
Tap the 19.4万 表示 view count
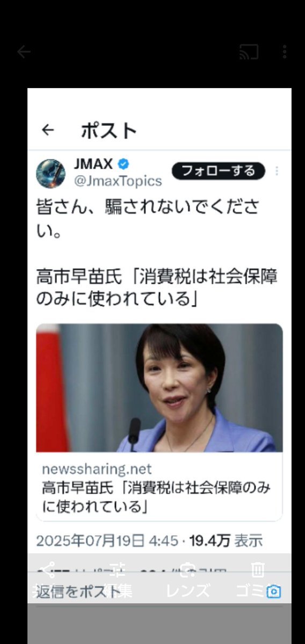226,540
